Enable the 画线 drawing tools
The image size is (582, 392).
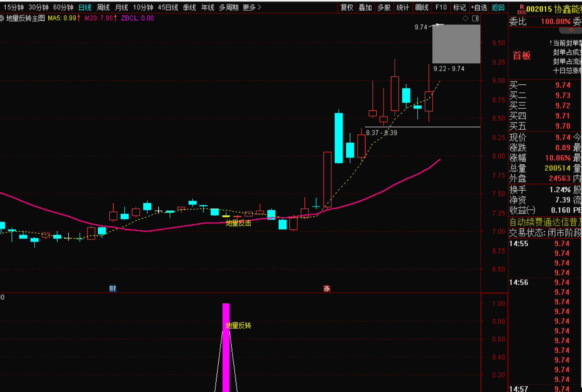pyautogui.click(x=422, y=7)
